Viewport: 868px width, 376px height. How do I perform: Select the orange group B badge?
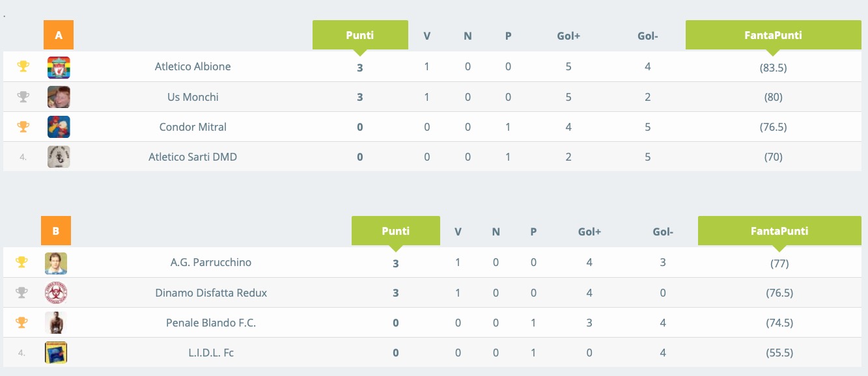[56, 231]
